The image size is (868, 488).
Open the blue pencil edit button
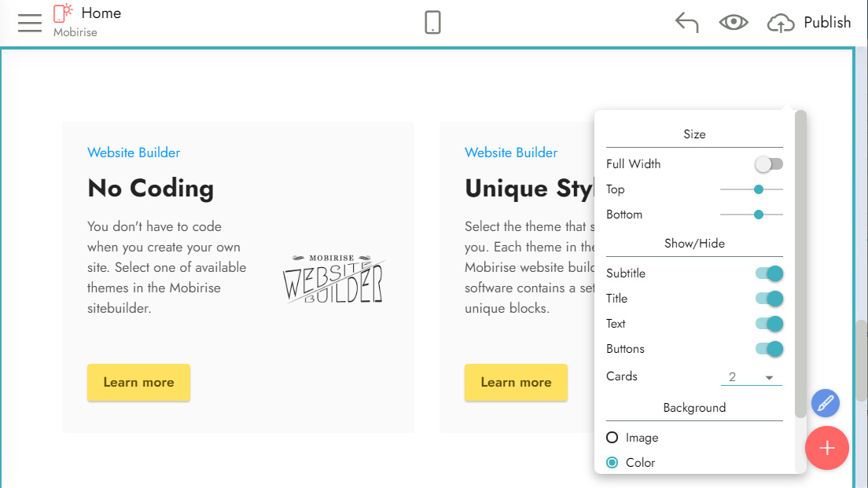pos(826,403)
